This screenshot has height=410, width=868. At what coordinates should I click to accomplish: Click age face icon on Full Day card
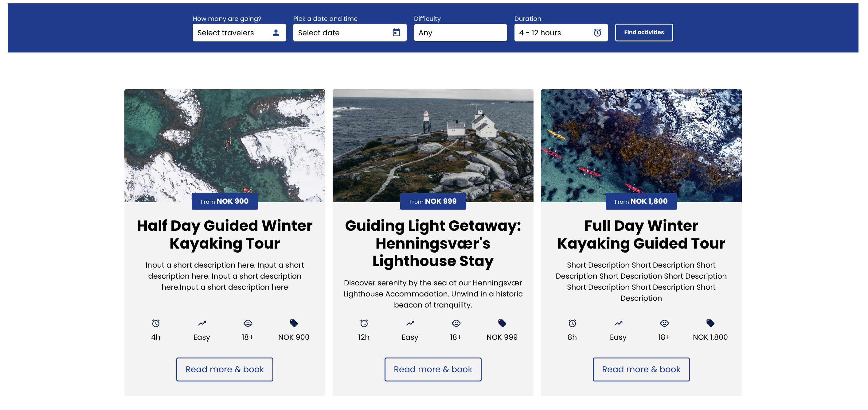click(x=664, y=323)
